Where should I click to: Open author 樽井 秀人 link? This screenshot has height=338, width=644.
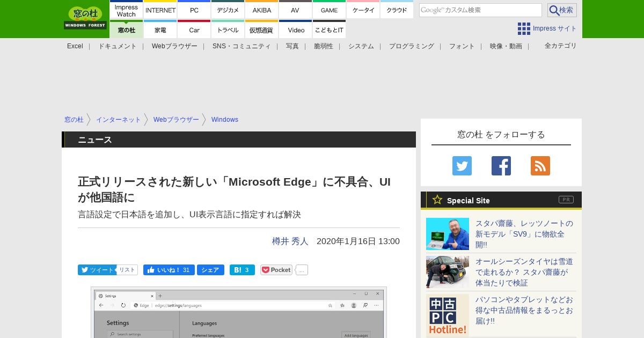(x=290, y=241)
